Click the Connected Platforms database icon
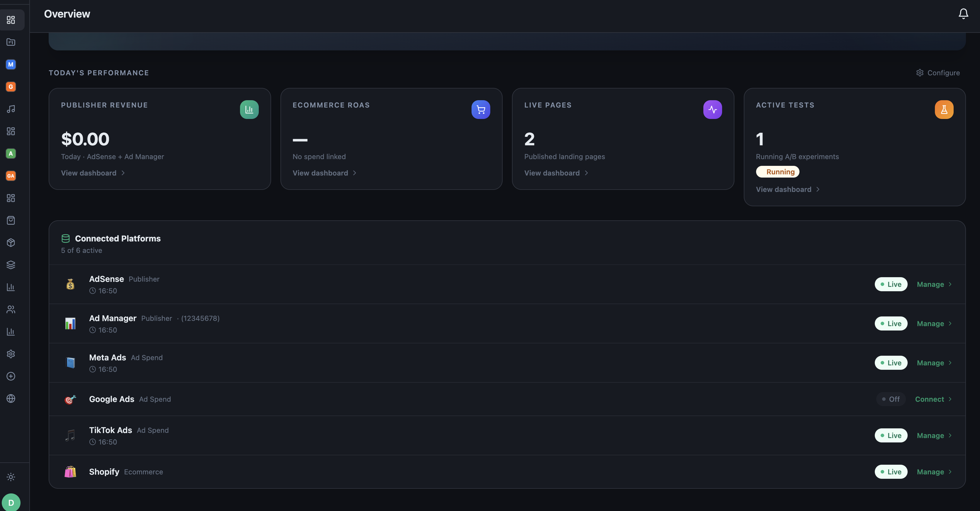Image resolution: width=980 pixels, height=511 pixels. coord(65,239)
